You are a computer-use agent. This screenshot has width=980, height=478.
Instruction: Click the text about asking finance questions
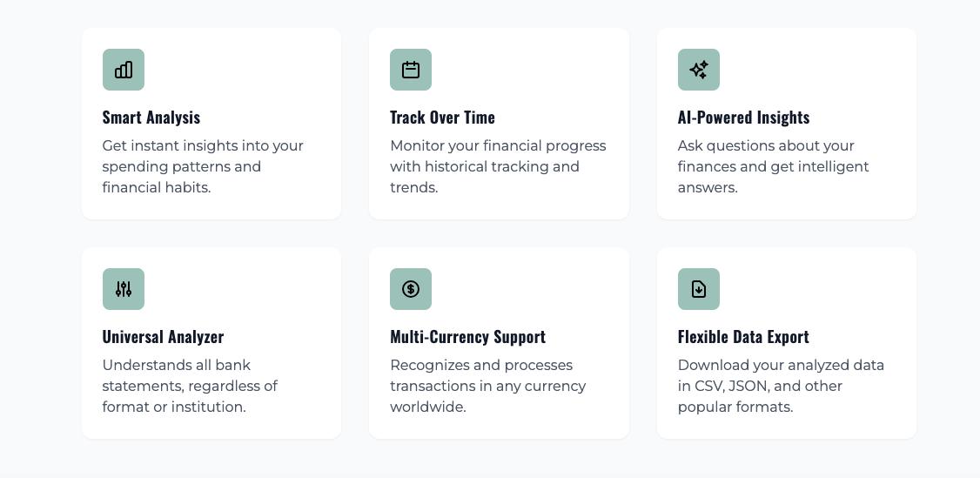773,166
